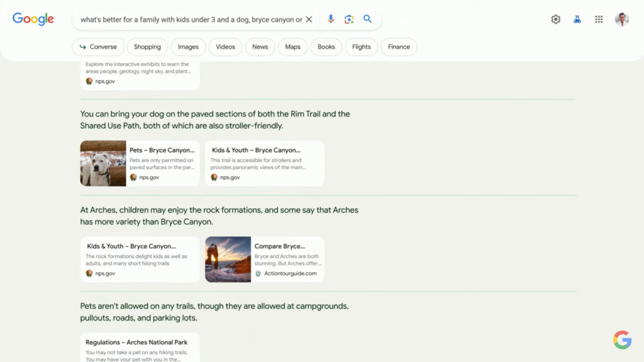Viewport: 644px width, 362px height.
Task: Open settings gear icon
Action: pos(556,19)
